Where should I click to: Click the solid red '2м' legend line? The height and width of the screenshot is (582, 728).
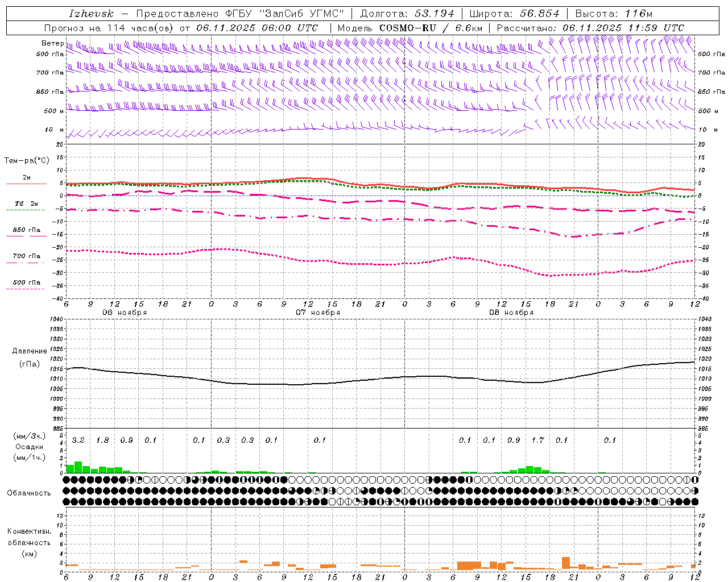pos(26,184)
